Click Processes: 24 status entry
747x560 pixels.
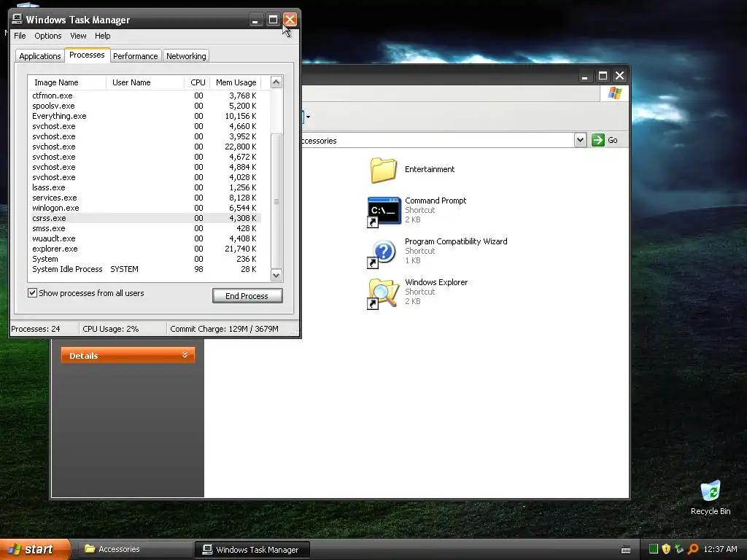[36, 329]
